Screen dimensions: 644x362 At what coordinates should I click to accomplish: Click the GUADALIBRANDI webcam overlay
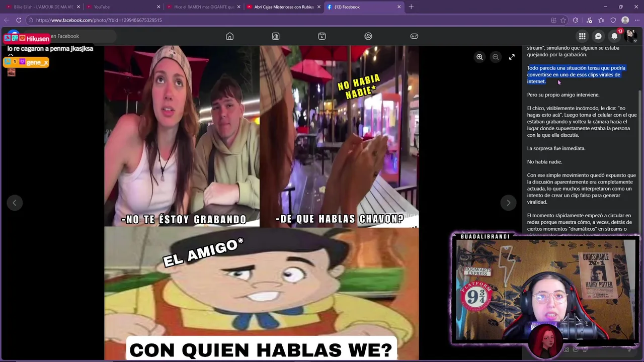[x=545, y=289]
